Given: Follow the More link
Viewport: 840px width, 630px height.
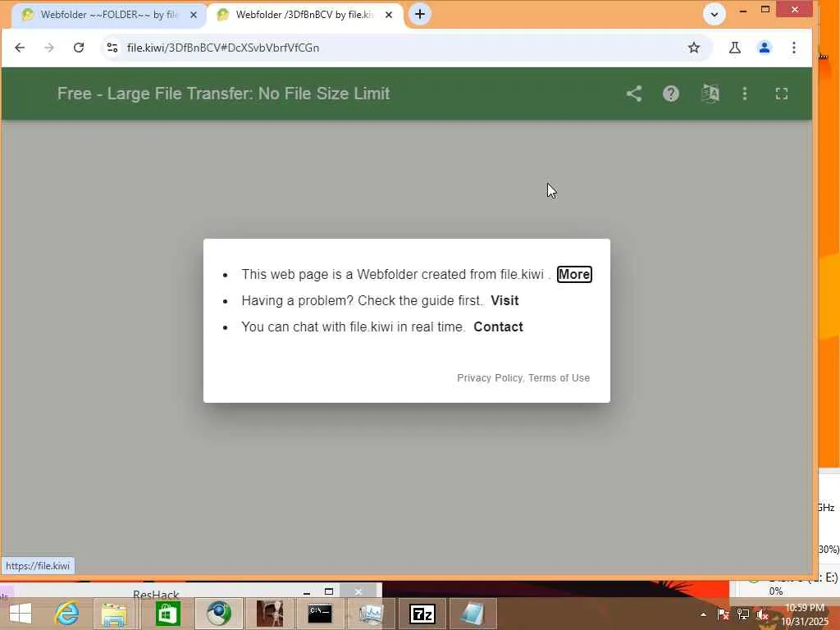Looking at the screenshot, I should point(574,274).
